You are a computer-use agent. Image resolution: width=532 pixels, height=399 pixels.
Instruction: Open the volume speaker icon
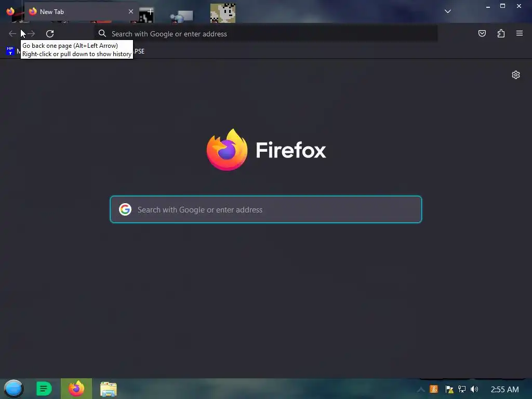474,389
